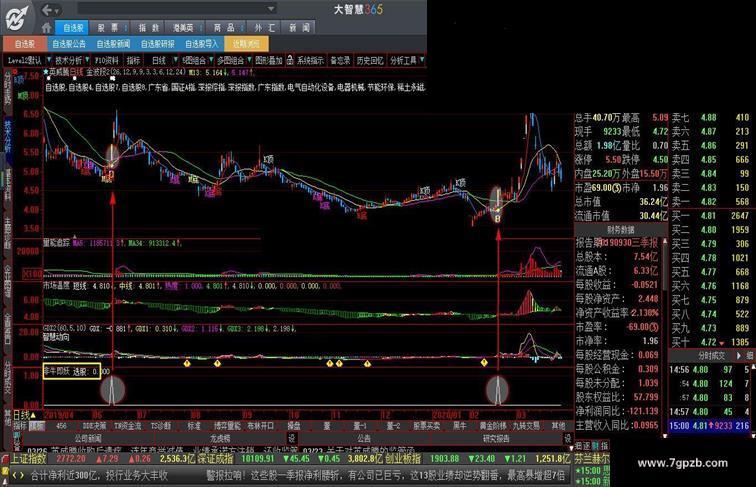Open the 财务数据 panel header

[x=620, y=230]
